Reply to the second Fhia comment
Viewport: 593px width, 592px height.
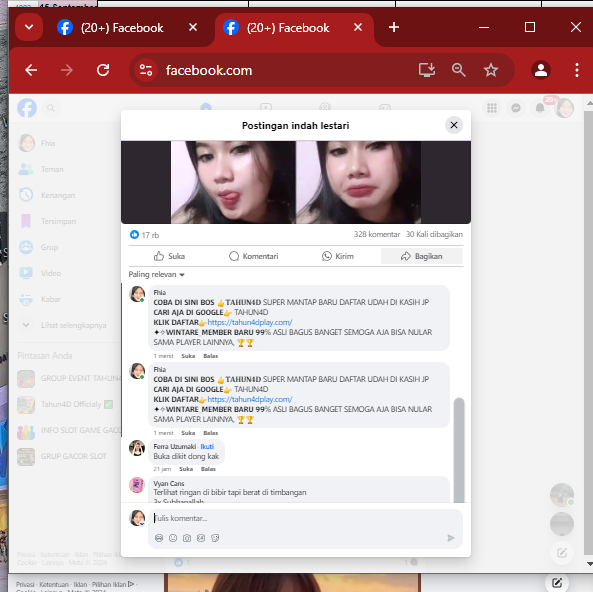[210, 433]
